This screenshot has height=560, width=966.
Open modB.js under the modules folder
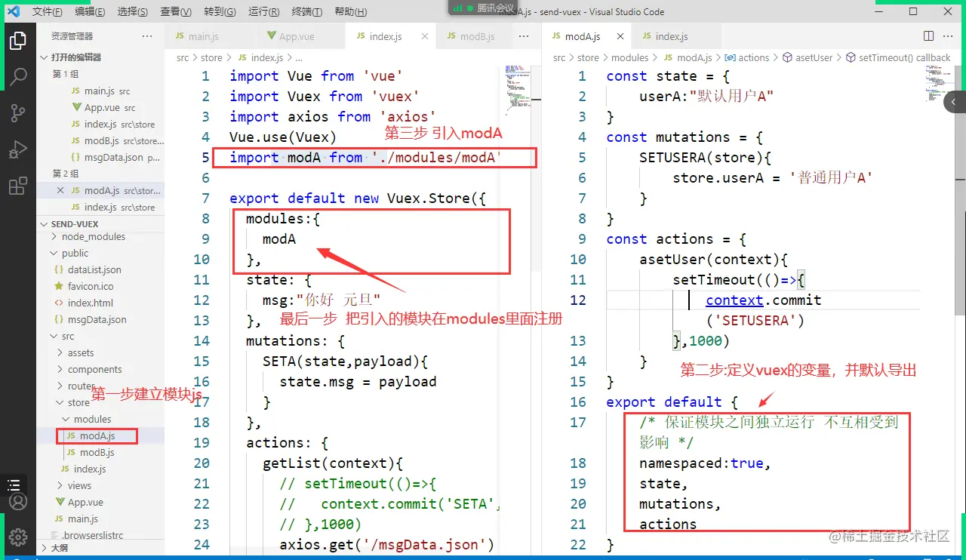click(x=97, y=453)
